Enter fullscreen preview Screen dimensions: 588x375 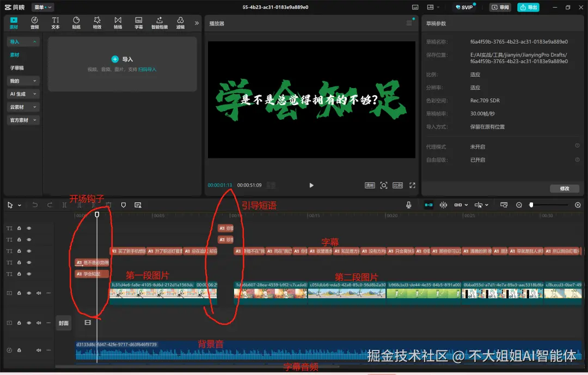click(412, 185)
